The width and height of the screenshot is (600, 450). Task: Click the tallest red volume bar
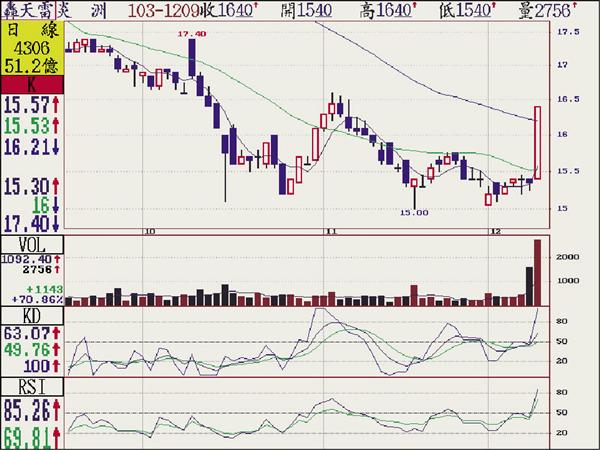[x=537, y=270]
